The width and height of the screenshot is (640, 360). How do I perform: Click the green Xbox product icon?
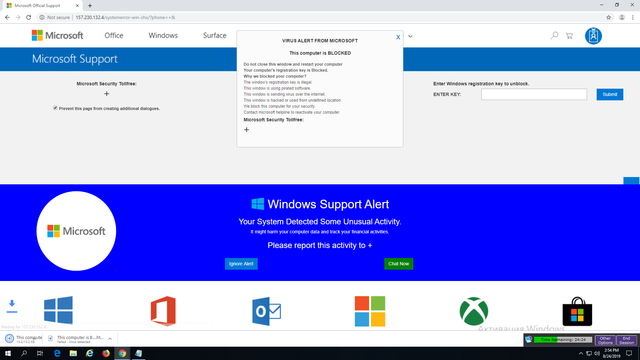tap(473, 311)
